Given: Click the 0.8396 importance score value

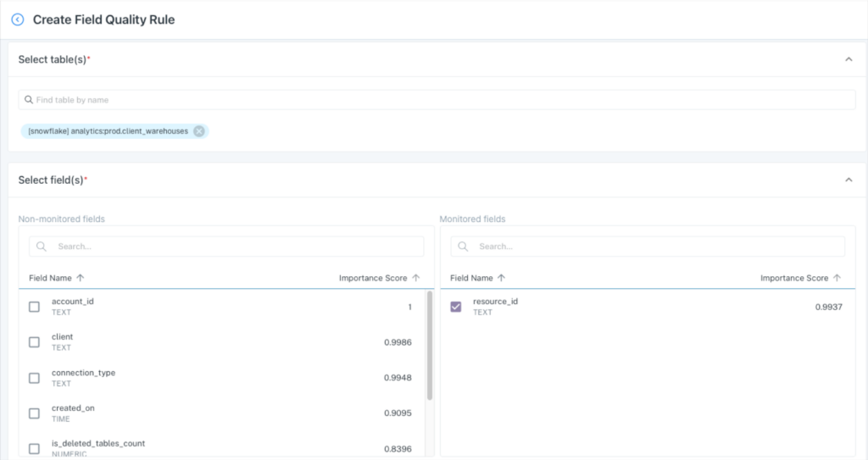Looking at the screenshot, I should click(398, 449).
